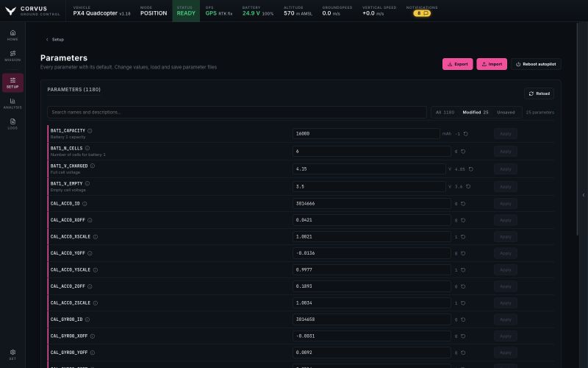Reset CAL_GYRO0_YOFF to its default
588x368 pixels.
463,353
